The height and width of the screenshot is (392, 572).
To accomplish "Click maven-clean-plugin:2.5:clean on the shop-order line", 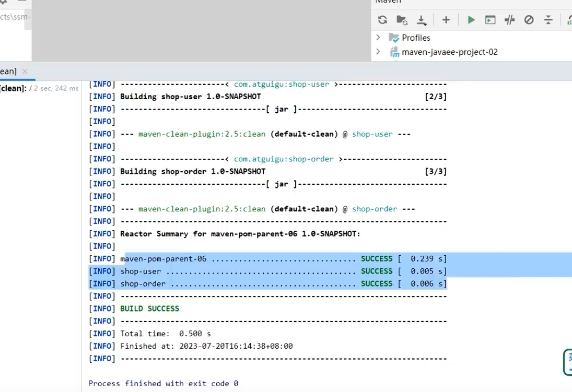I will point(202,209).
